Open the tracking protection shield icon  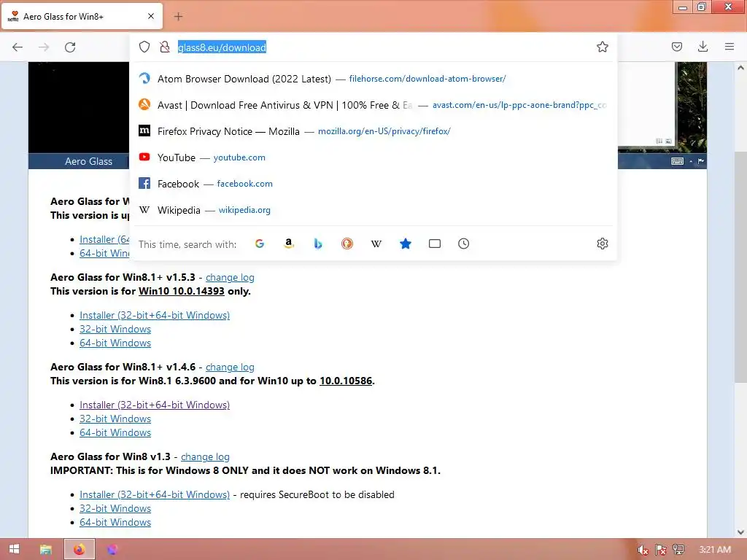pos(144,47)
